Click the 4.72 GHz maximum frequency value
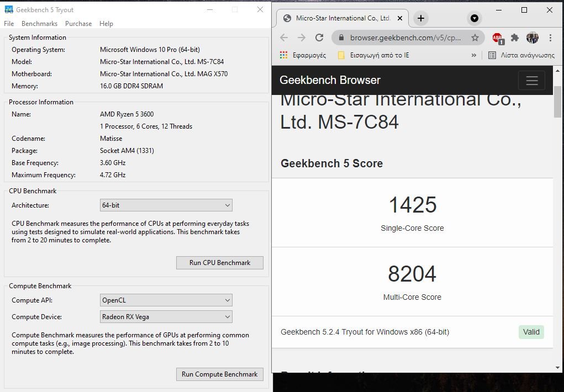 (x=113, y=175)
